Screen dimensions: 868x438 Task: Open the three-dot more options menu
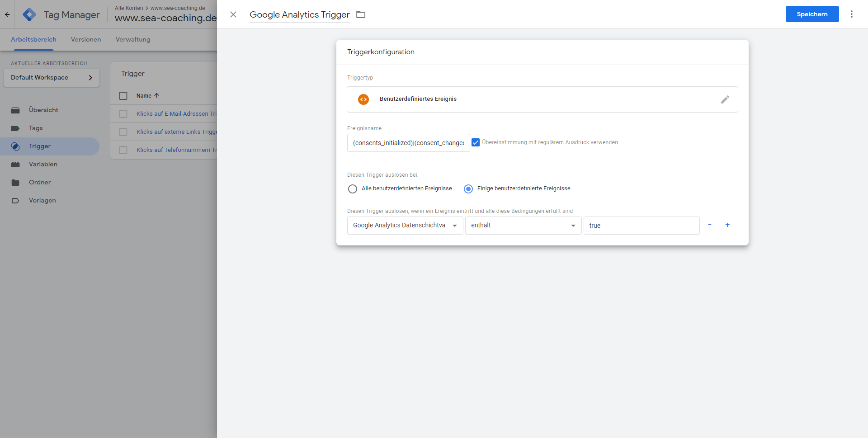[852, 14]
